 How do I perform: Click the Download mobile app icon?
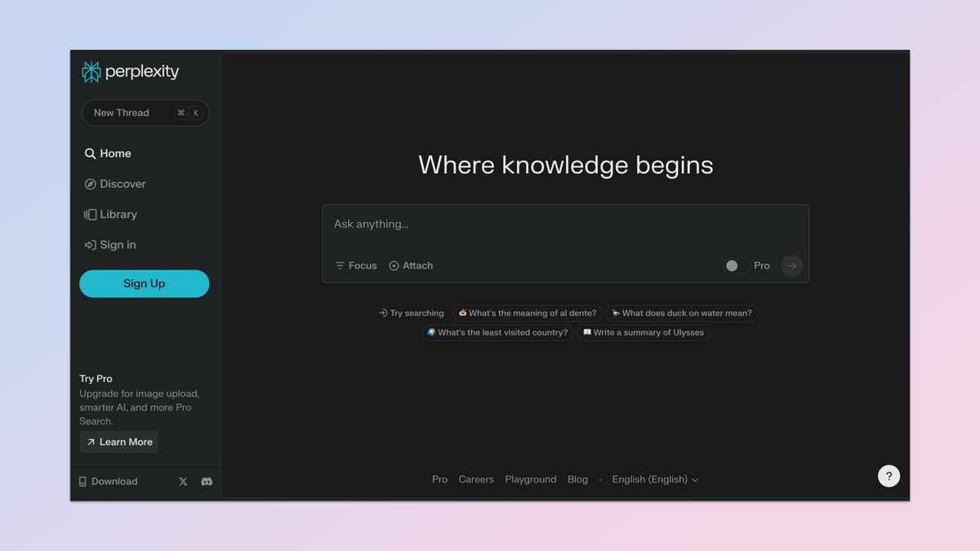pos(82,481)
